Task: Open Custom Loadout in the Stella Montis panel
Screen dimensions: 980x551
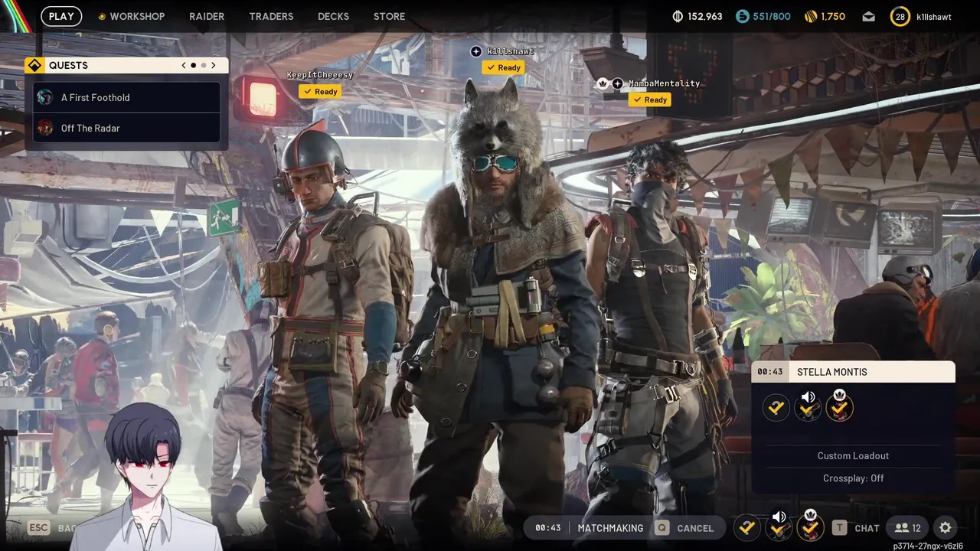Action: 853,455
